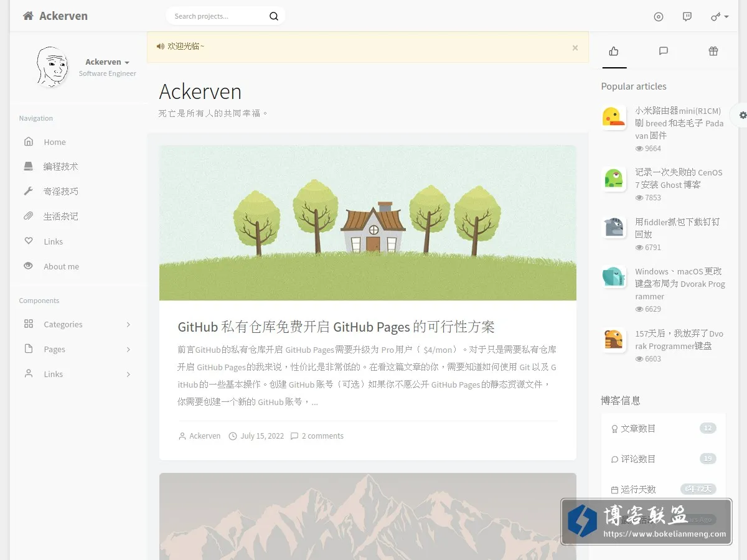This screenshot has height=560, width=747.
Task: Switch to the thumbs-up popular tab
Action: pos(614,51)
